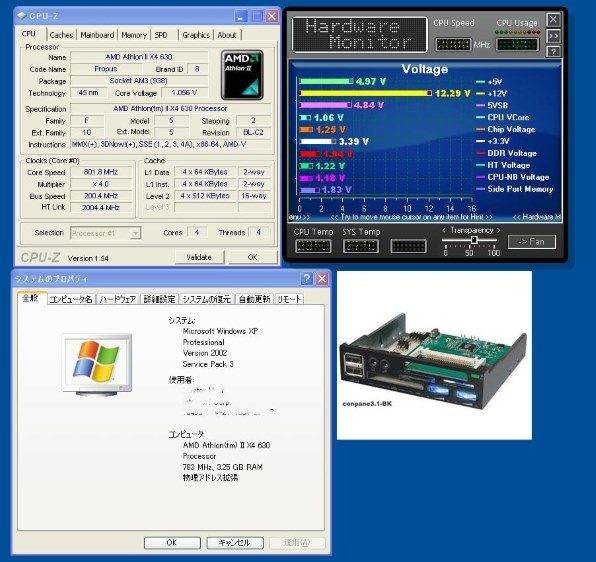Viewport: 596px width, 562px height.
Task: Click the HT Voltage legend label
Action: click(x=509, y=165)
